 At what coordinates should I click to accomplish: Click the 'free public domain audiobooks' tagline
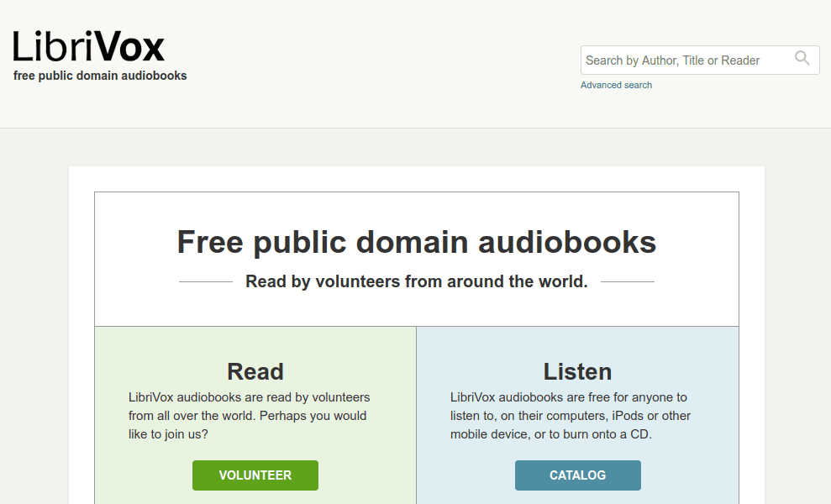pyautogui.click(x=100, y=76)
